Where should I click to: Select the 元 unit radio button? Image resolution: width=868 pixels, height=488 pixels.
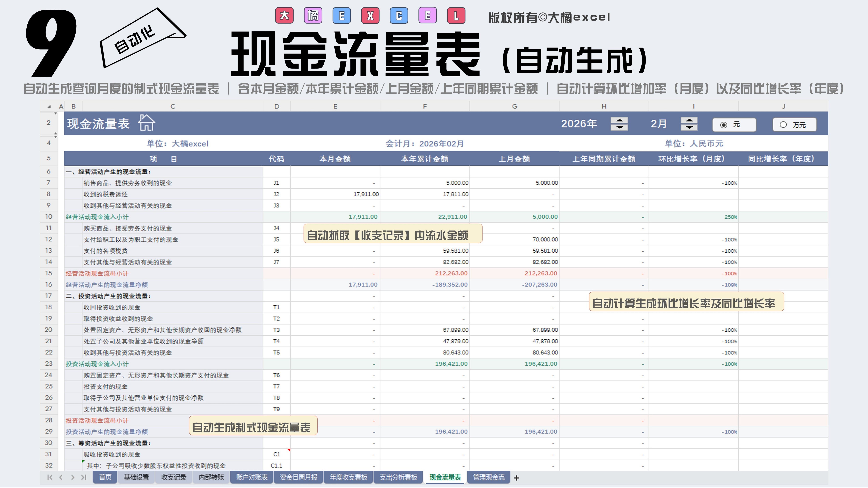(x=724, y=125)
